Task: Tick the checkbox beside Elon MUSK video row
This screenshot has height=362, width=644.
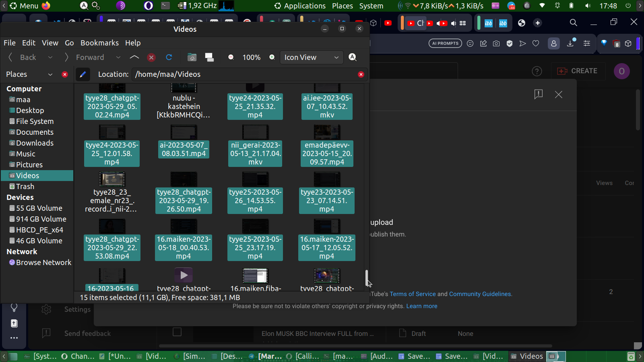Action: point(177,332)
